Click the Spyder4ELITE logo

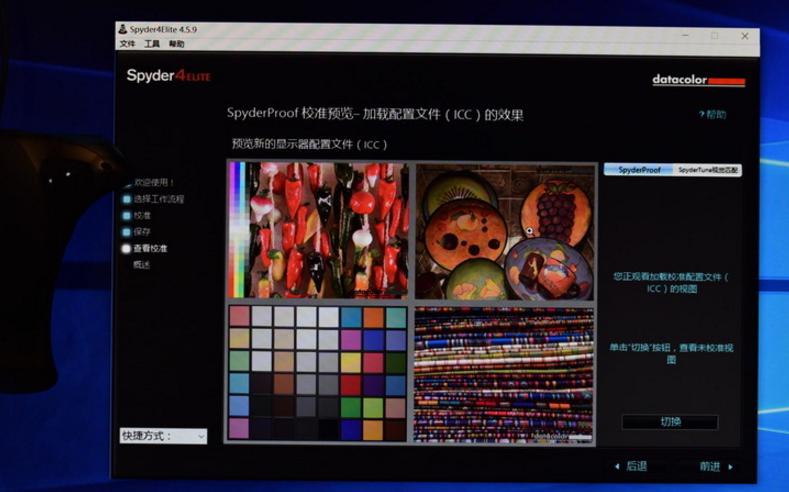click(169, 76)
